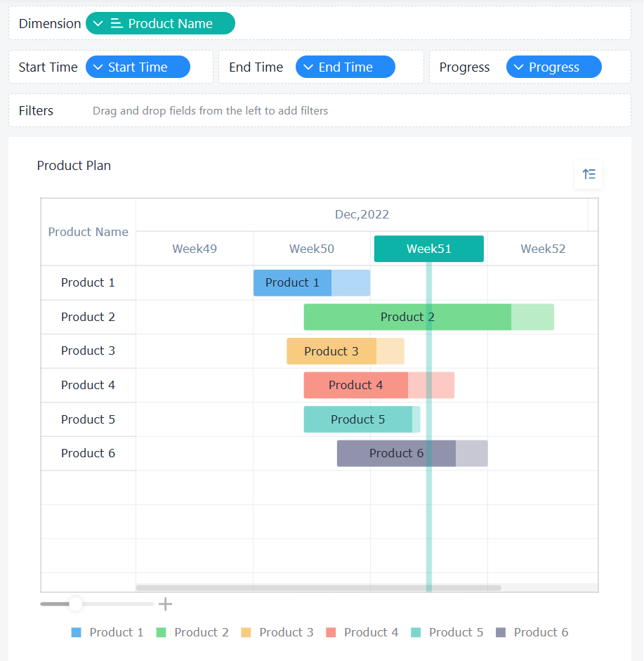Expand the Progress field dropdown

point(519,67)
